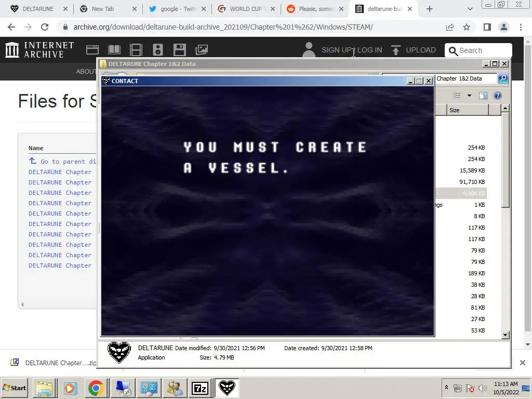Switch to google Twitter tab
The image size is (532, 399).
[x=178, y=9]
